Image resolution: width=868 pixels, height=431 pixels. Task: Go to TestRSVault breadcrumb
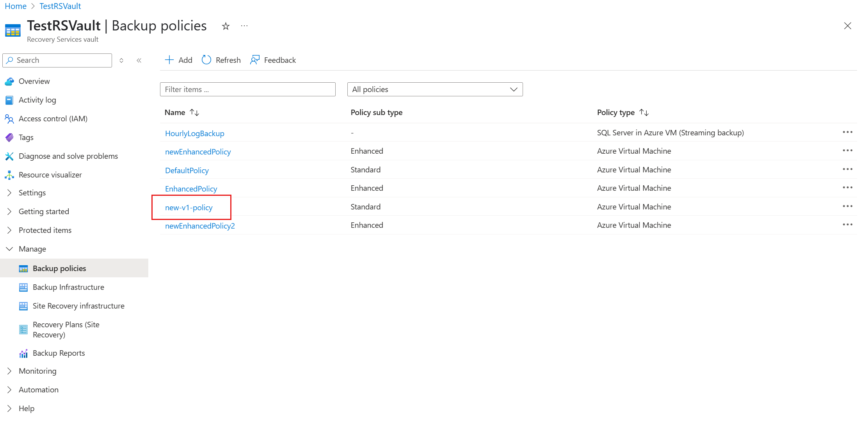[60, 6]
